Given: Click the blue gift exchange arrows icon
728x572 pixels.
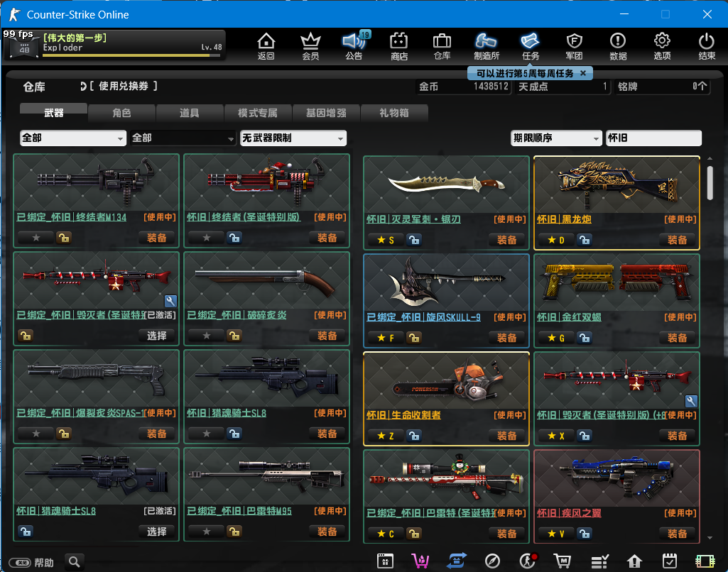Looking at the screenshot, I should pyautogui.click(x=457, y=561).
